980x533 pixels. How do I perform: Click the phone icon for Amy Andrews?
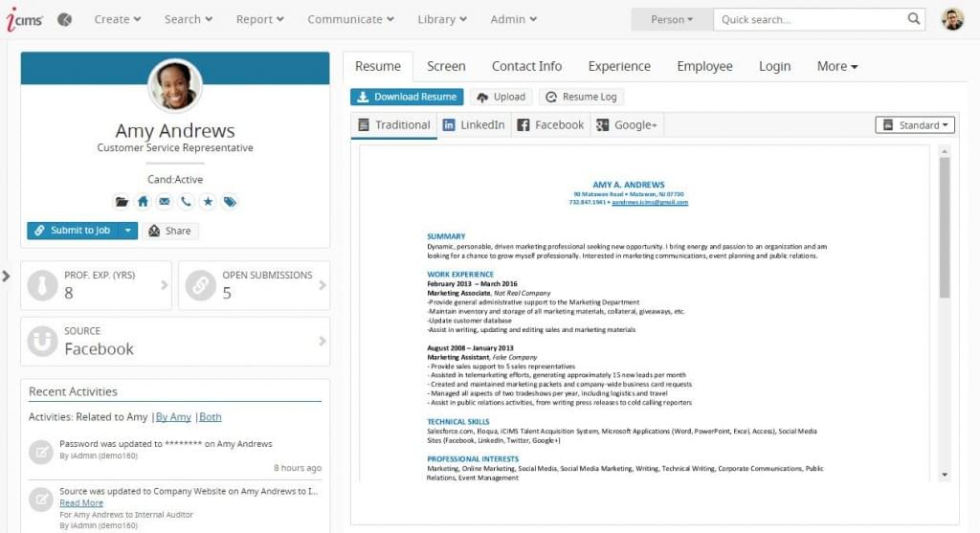tap(186, 202)
